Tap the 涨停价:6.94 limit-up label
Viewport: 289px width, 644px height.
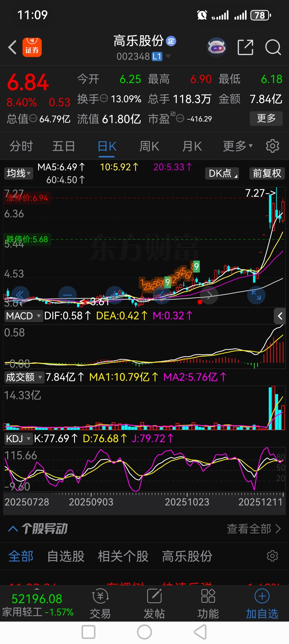tap(27, 198)
